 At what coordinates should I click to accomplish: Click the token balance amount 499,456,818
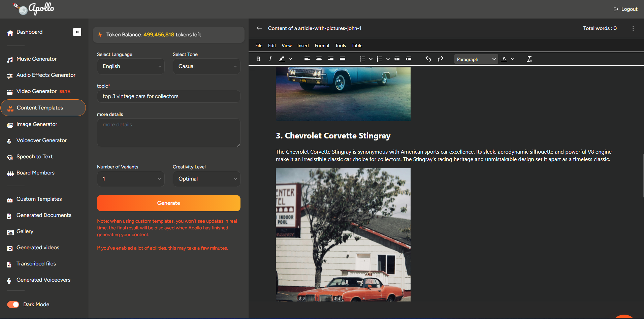[159, 35]
